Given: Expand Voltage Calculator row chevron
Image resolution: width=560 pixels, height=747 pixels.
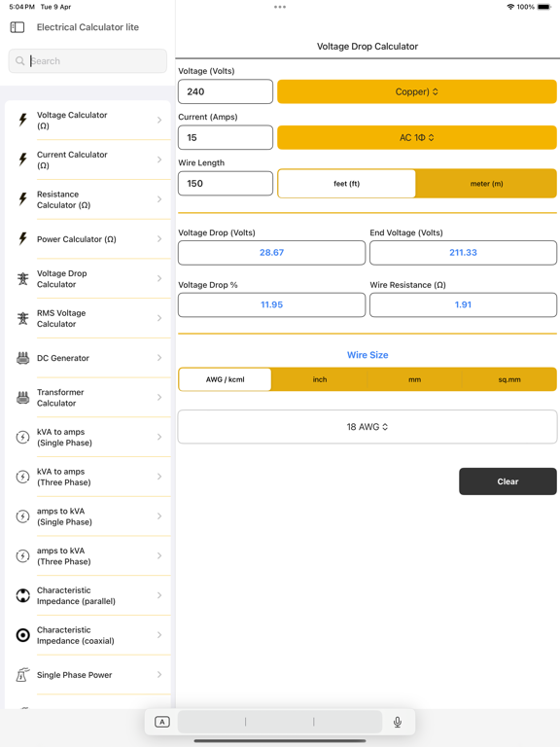Looking at the screenshot, I should pos(159,120).
